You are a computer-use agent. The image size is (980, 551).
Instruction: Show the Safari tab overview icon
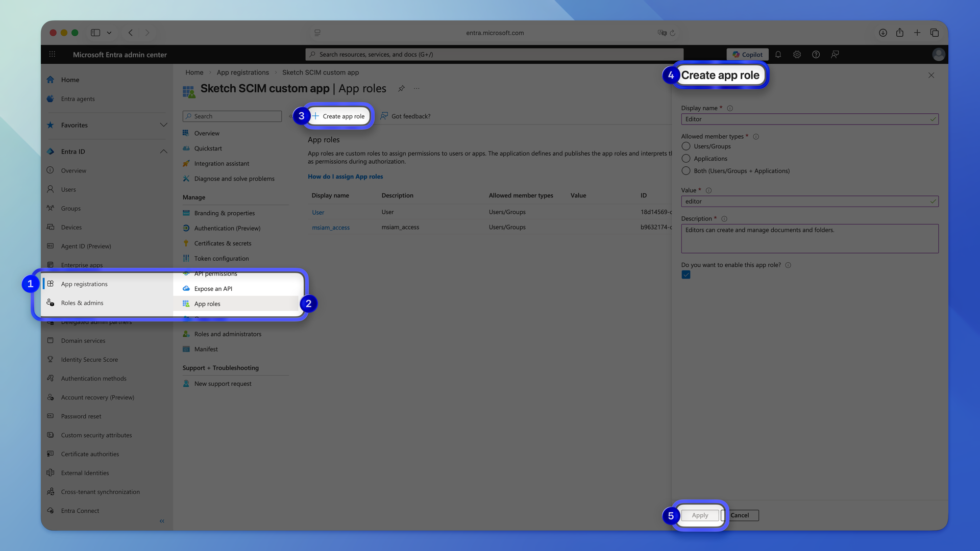[935, 33]
